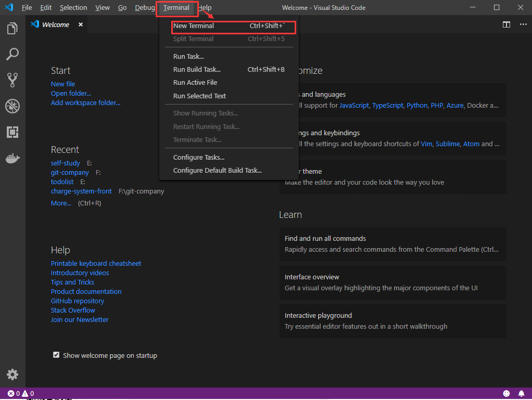Open the Extensions view icon
The width and height of the screenshot is (532, 400).
pyautogui.click(x=12, y=132)
